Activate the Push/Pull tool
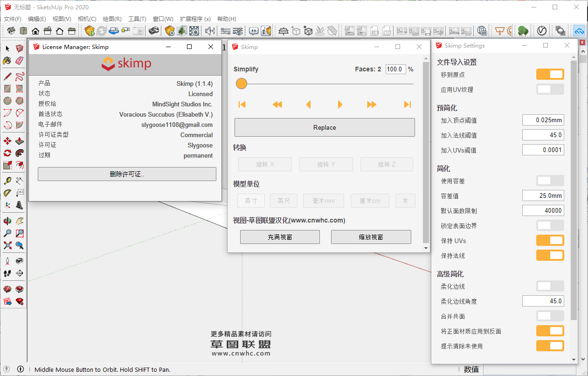Screen dimensions: 588x376 click(x=19, y=141)
